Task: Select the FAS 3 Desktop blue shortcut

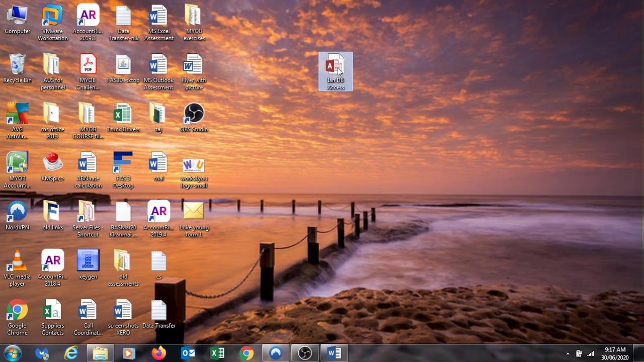Action: (x=123, y=170)
